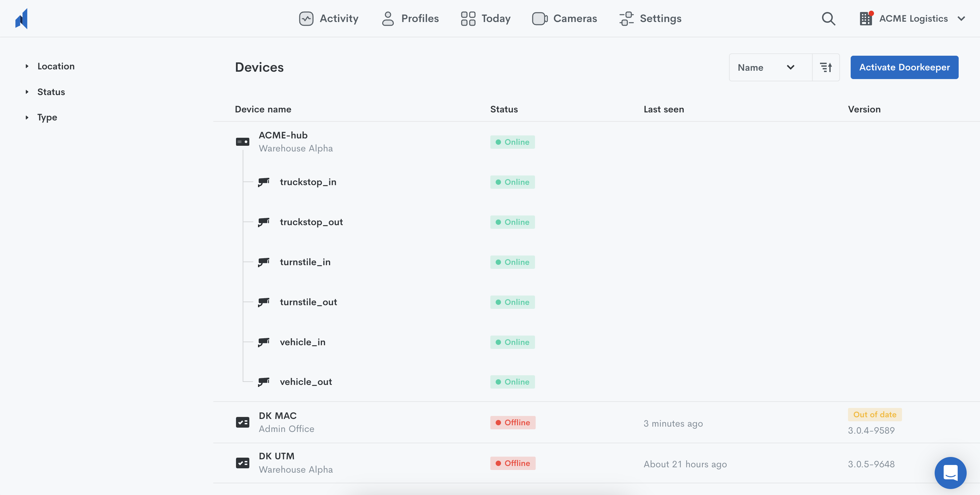Click the search magnifier icon
The width and height of the screenshot is (980, 495).
[x=828, y=18]
